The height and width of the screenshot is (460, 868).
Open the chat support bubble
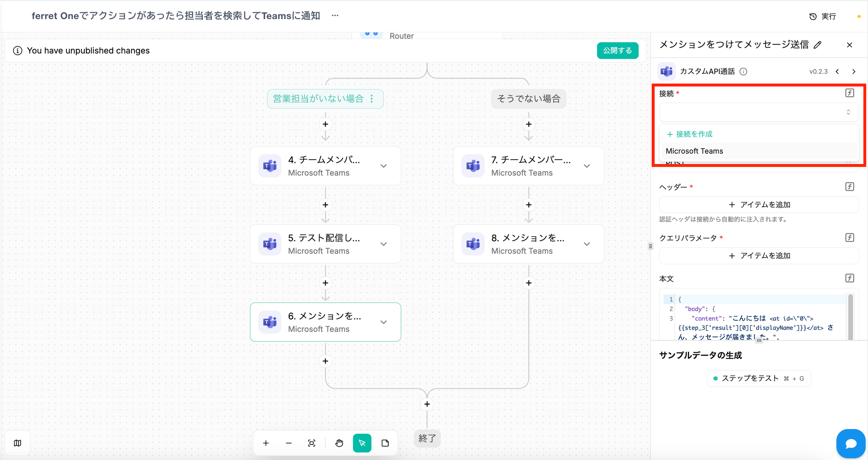(x=850, y=443)
